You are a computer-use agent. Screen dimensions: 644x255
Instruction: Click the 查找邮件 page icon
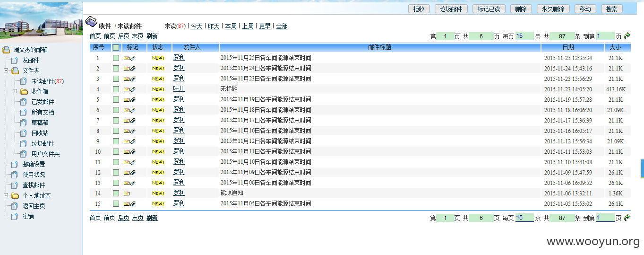click(x=14, y=185)
